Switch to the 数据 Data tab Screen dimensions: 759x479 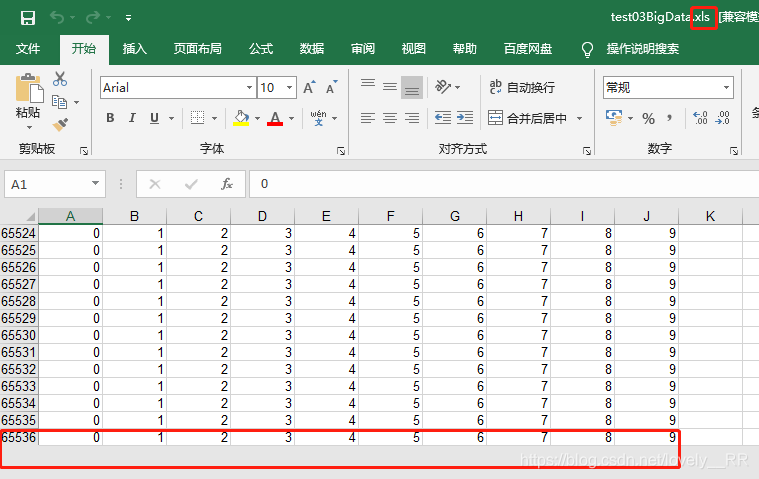pyautogui.click(x=312, y=48)
